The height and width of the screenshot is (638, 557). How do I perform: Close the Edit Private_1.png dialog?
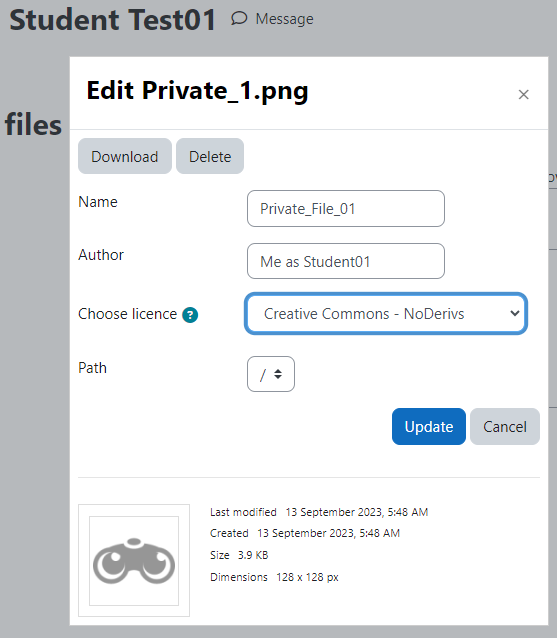(524, 94)
